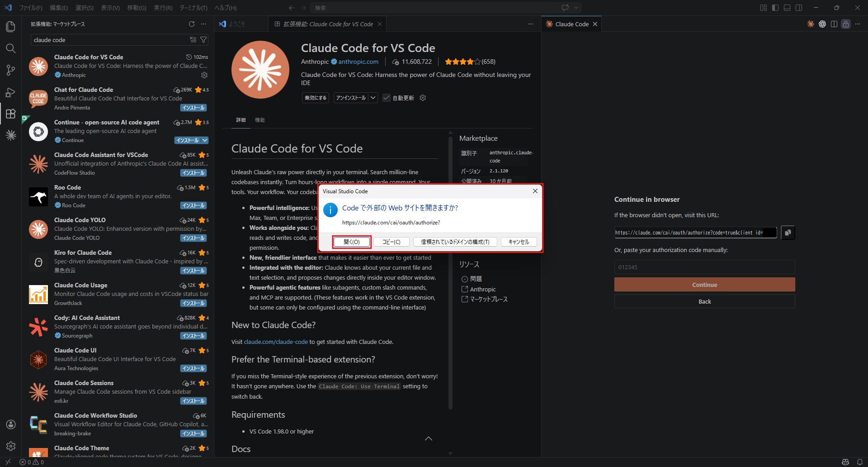The width and height of the screenshot is (868, 467).
Task: Click 開く(O) button in the dialog
Action: 352,242
